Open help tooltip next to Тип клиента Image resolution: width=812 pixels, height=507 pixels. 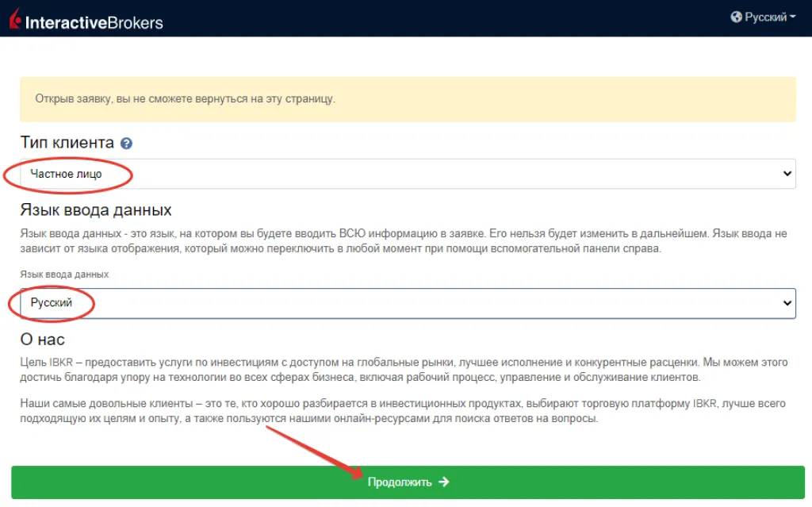pos(126,144)
